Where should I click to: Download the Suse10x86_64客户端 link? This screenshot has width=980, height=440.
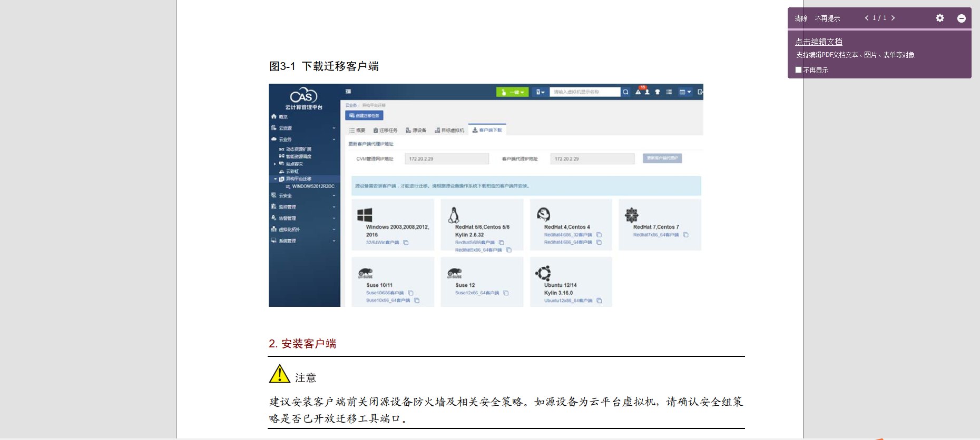click(388, 301)
